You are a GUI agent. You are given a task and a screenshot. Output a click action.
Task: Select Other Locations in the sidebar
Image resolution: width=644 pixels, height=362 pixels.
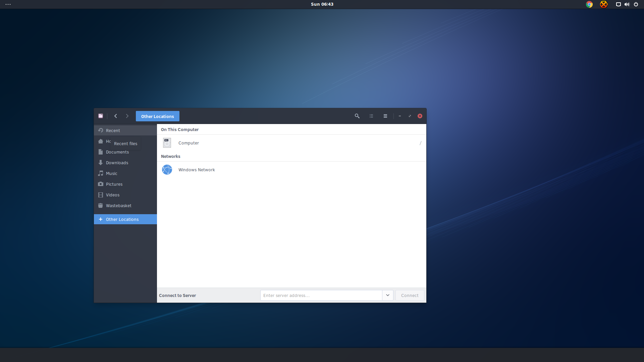(125, 219)
